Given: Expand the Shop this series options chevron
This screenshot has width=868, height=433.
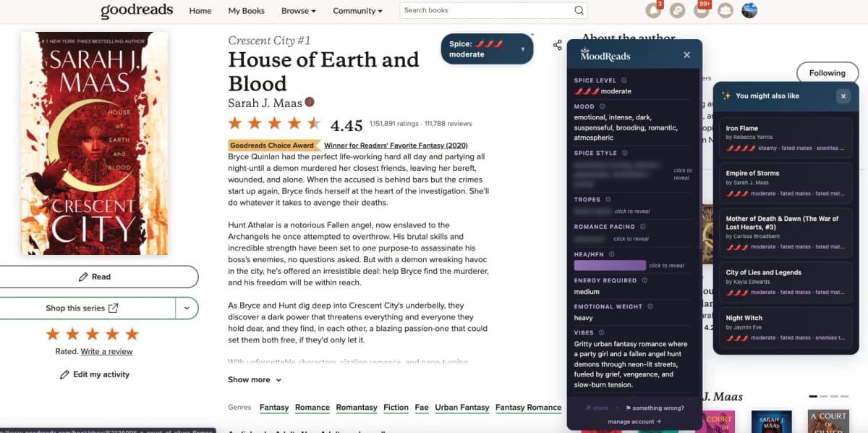Looking at the screenshot, I should tap(187, 308).
